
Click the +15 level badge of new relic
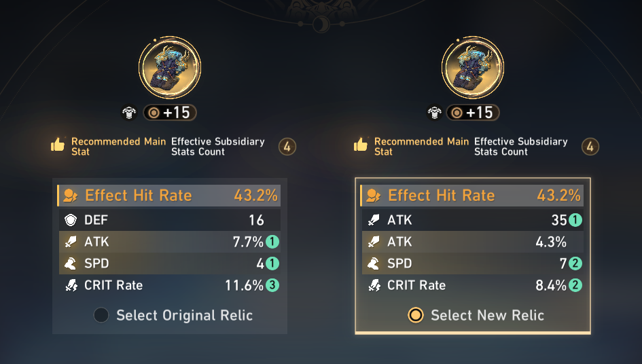coord(473,113)
